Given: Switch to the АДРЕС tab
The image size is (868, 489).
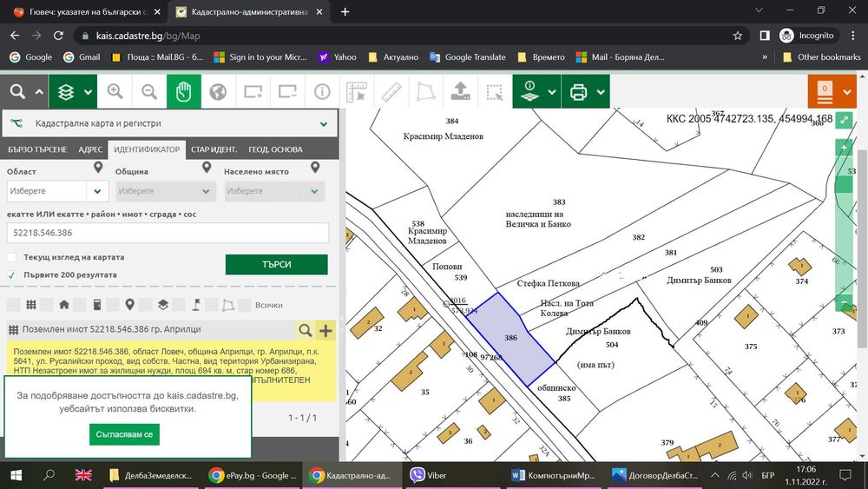Looking at the screenshot, I should pos(90,149).
